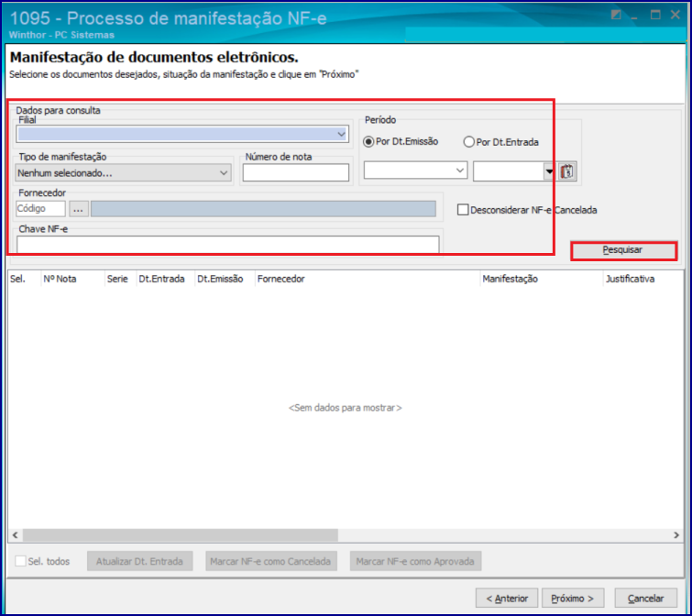Check the Sel. todos checkbox
The image size is (692, 616).
[x=20, y=561]
